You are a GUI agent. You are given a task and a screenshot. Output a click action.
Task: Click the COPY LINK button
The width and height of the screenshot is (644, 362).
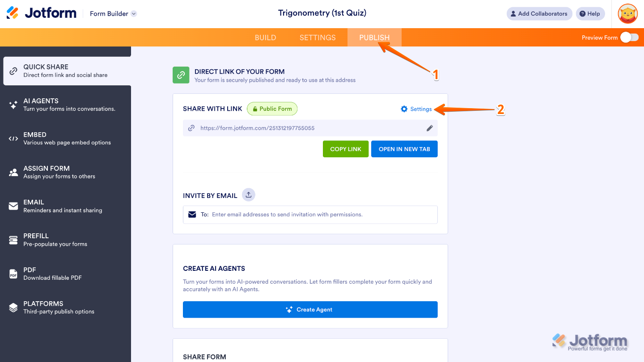pyautogui.click(x=345, y=149)
